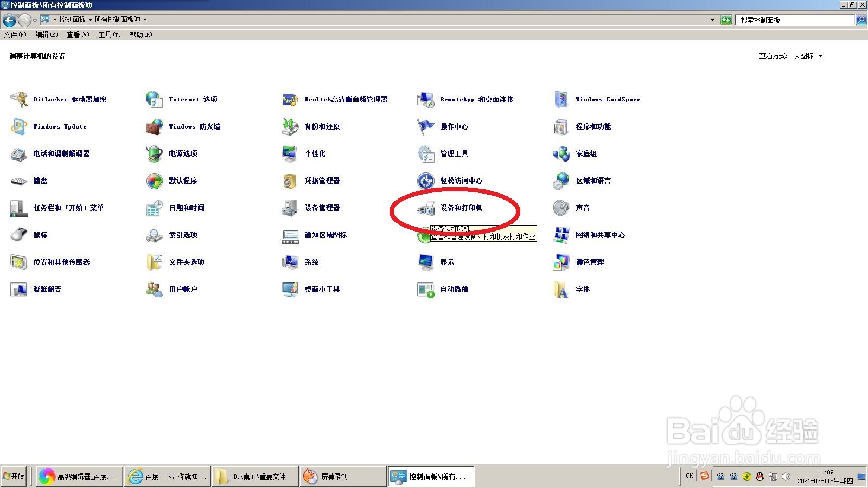This screenshot has height=488, width=868.
Task: Open 显示 monitor icon
Action: coord(426,262)
